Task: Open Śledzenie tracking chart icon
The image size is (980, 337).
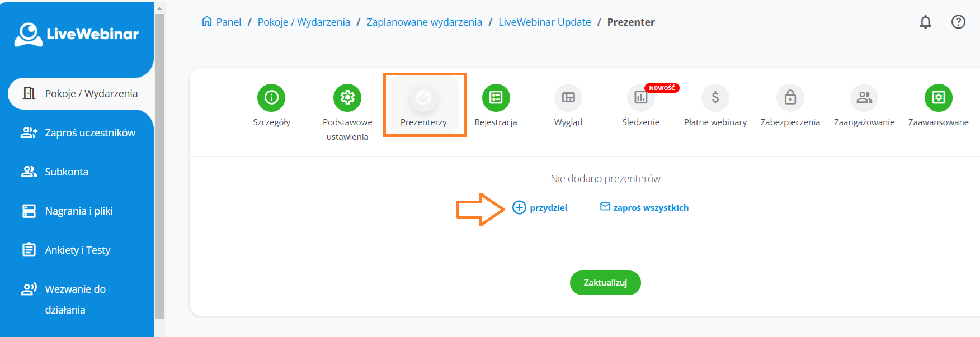Action: pos(640,98)
